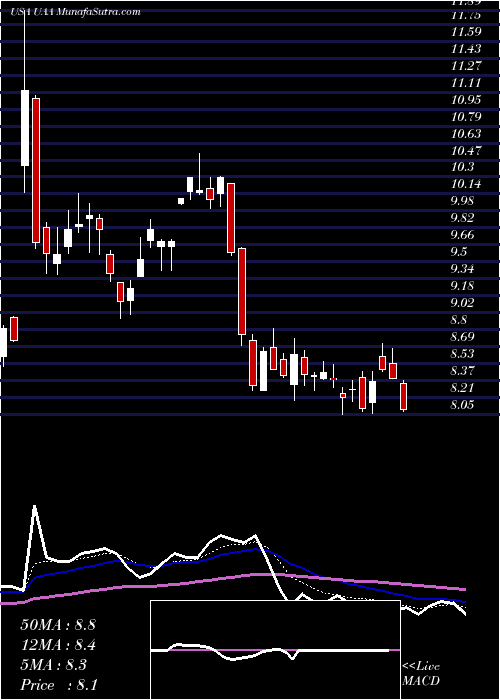Click the 10.14 price axis label
500x700 pixels.
[x=466, y=184]
